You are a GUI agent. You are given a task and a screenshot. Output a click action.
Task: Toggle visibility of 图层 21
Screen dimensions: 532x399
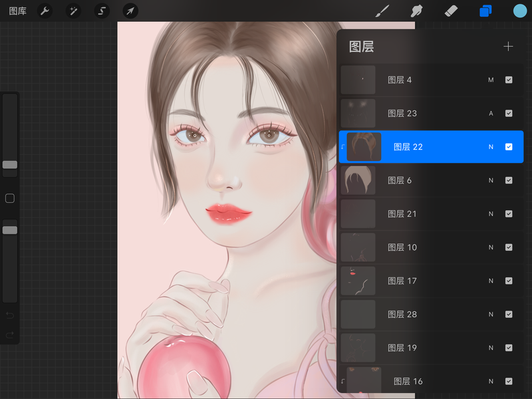509,213
